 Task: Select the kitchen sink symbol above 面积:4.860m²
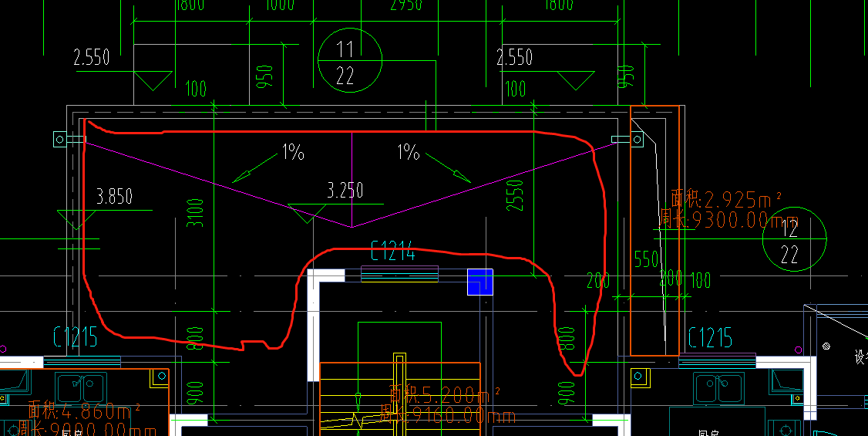pos(81,387)
